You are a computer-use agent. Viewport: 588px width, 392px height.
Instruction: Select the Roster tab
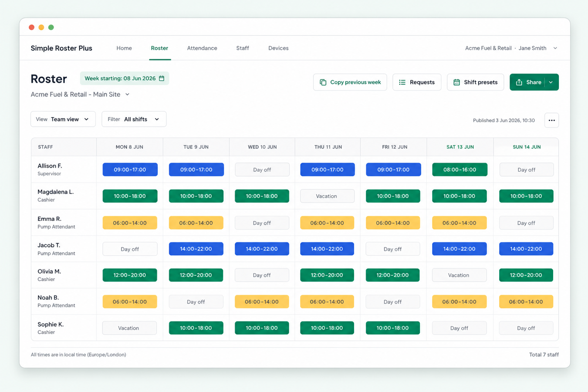[159, 48]
